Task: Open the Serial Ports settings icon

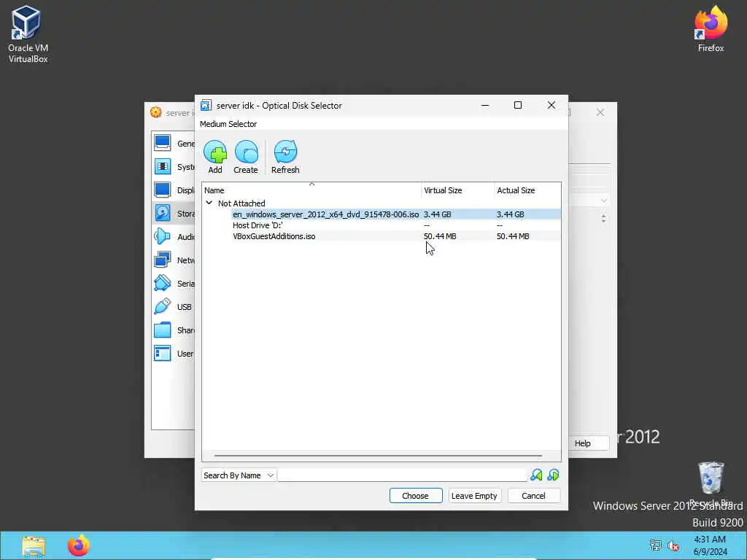Action: [x=163, y=283]
